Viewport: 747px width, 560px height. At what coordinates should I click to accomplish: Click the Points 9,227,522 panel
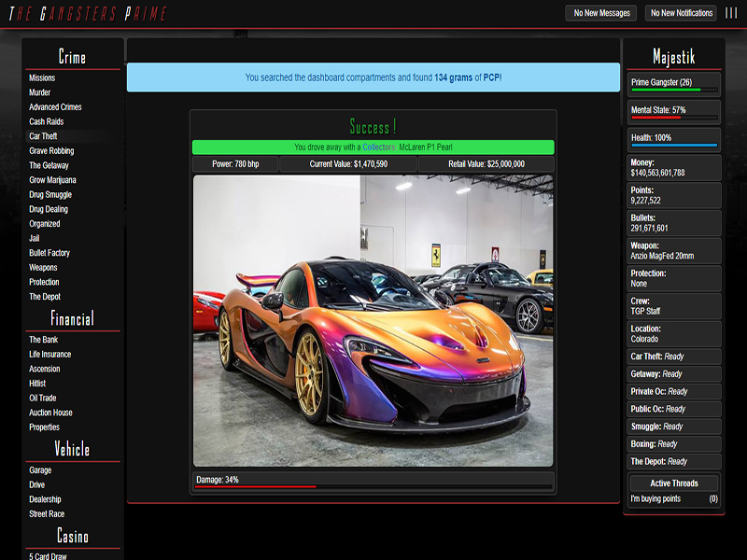pos(673,195)
